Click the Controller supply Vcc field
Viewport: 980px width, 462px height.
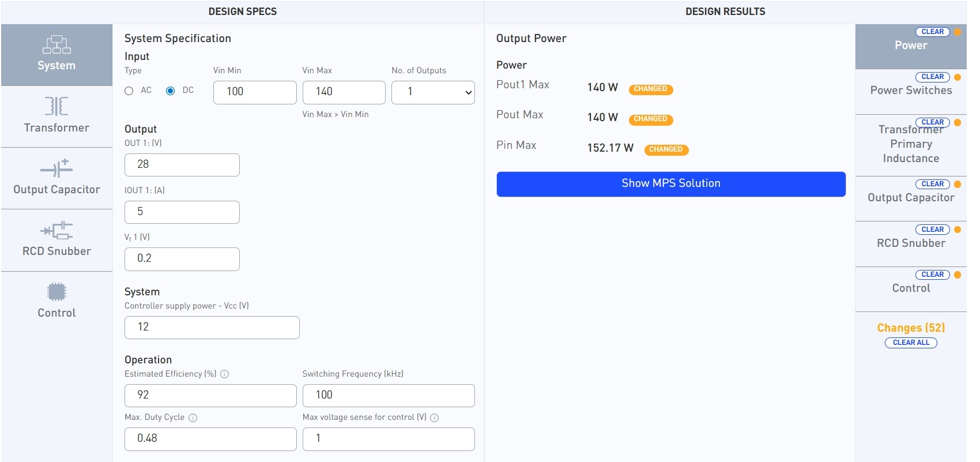[x=212, y=327]
